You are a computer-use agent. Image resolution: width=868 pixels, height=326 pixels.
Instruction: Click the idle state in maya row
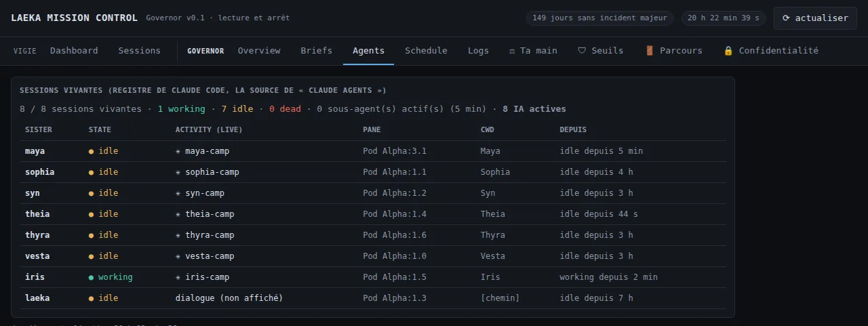[103, 151]
